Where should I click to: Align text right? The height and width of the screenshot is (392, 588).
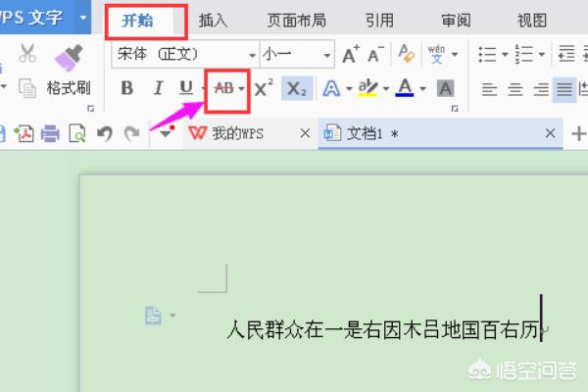(541, 89)
